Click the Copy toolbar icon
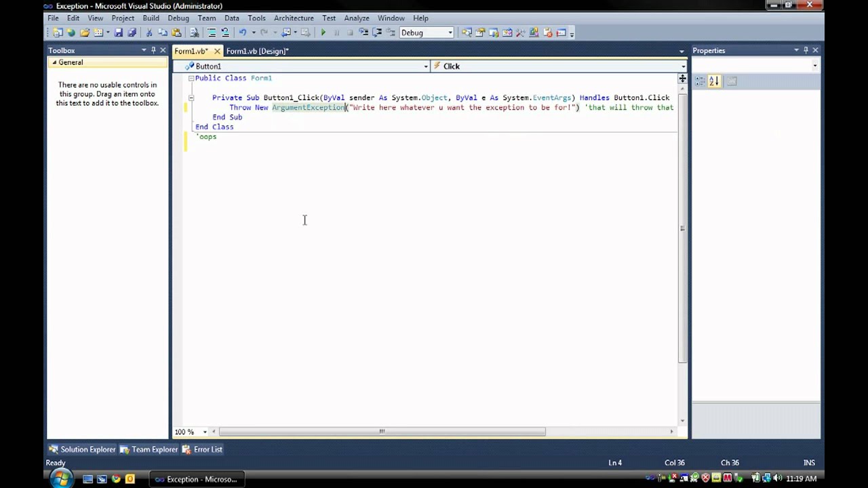This screenshot has height=488, width=868. tap(163, 33)
